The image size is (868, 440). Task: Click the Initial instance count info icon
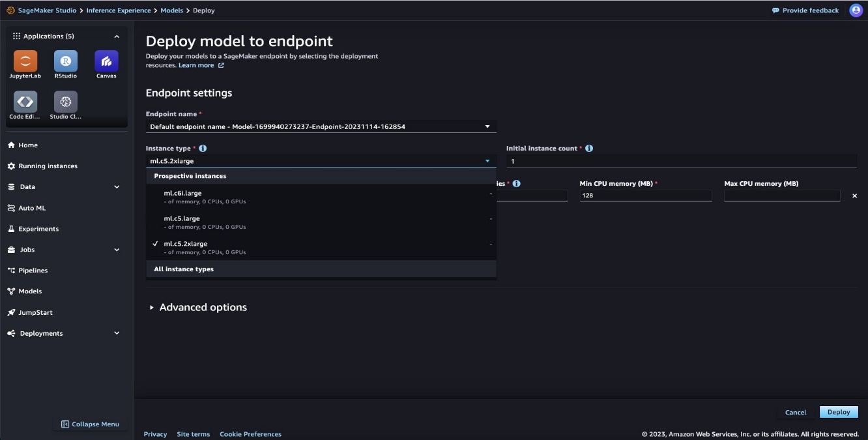[589, 149]
